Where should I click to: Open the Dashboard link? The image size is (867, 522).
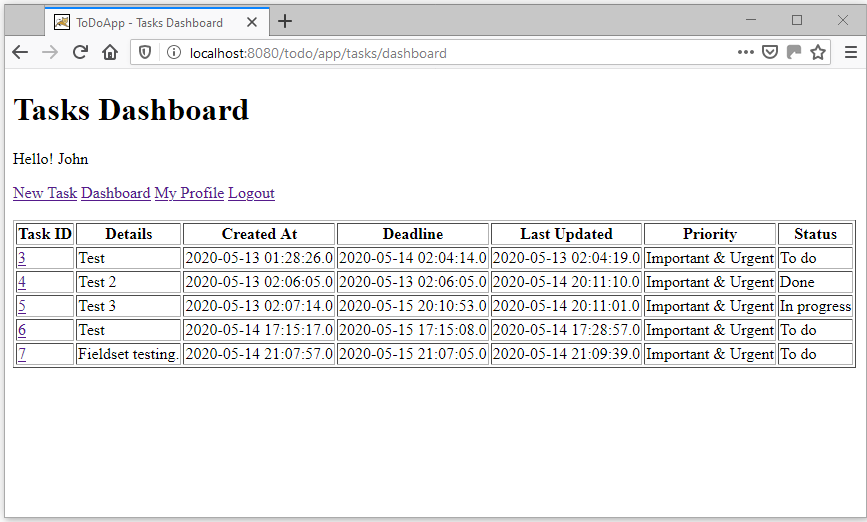point(116,193)
